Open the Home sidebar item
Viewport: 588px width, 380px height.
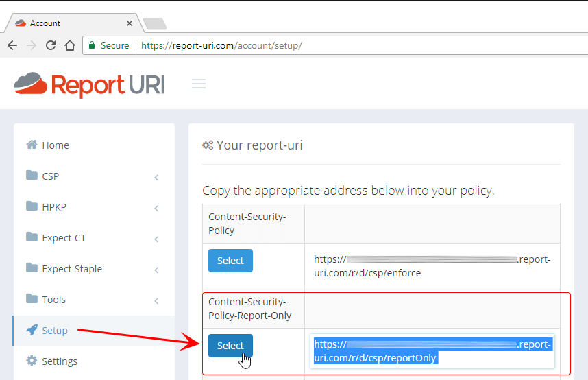pyautogui.click(x=55, y=145)
